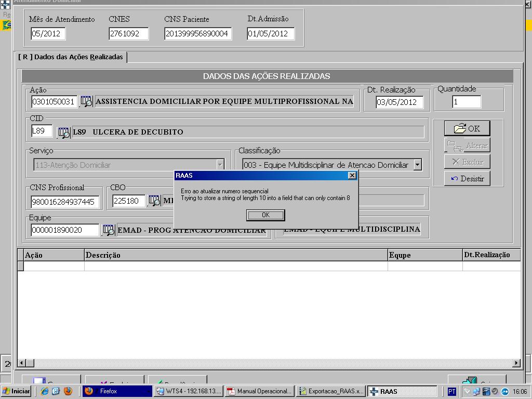The image size is (532, 399).
Task: Click the Desistir button
Action: pos(467,179)
